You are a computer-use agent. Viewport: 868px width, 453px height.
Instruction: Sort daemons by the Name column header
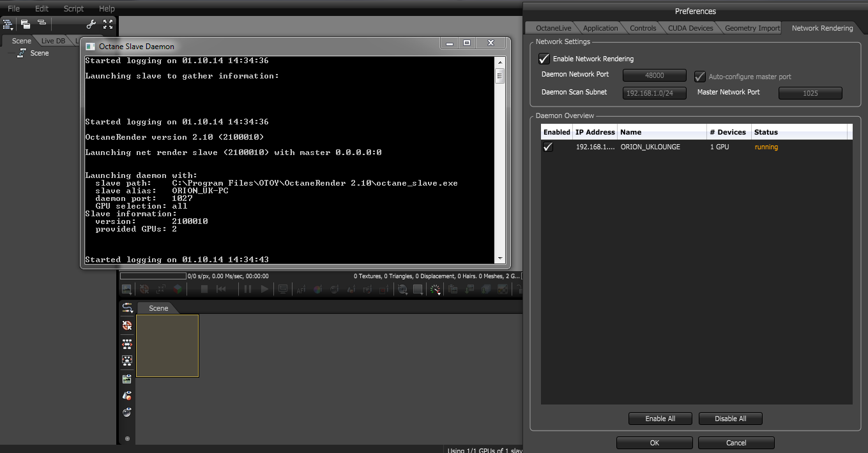[662, 132]
